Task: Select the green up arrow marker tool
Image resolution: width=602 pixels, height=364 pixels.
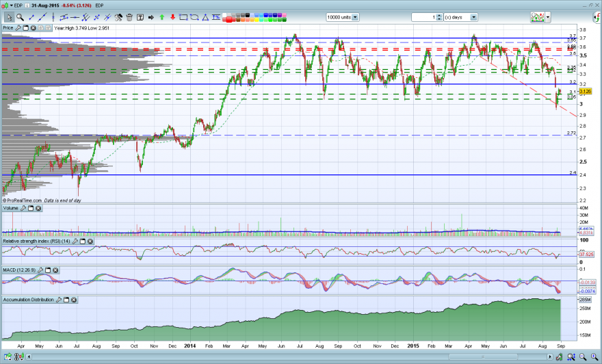Action: [x=162, y=17]
